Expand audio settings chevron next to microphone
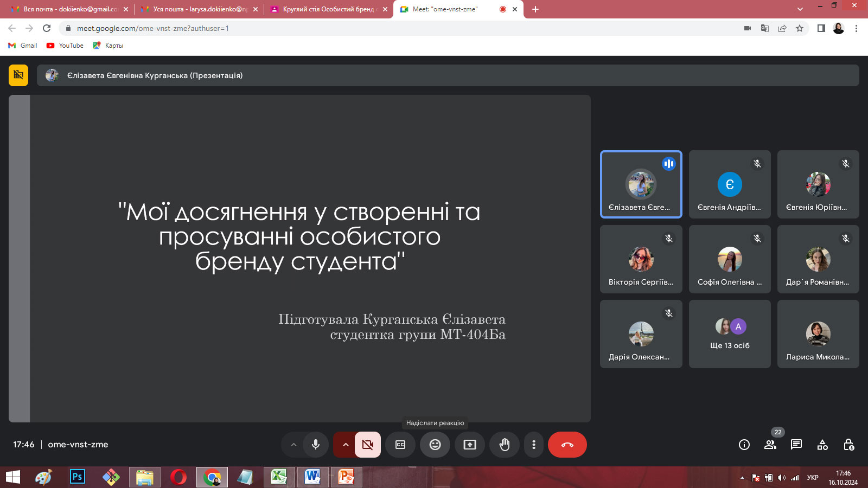The width and height of the screenshot is (868, 488). 293,445
